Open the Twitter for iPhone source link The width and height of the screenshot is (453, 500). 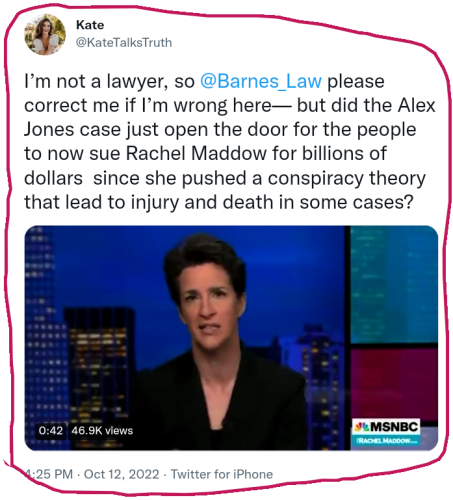(222, 474)
